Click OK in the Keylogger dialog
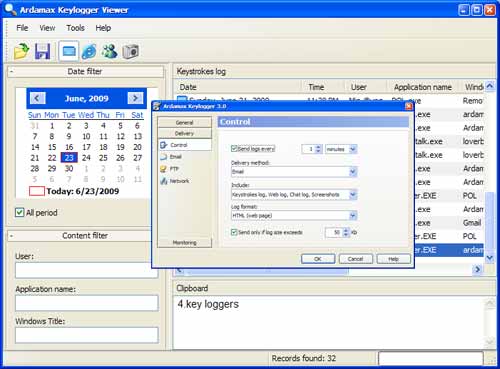Screen dimensions: 500x369 (x=318, y=259)
